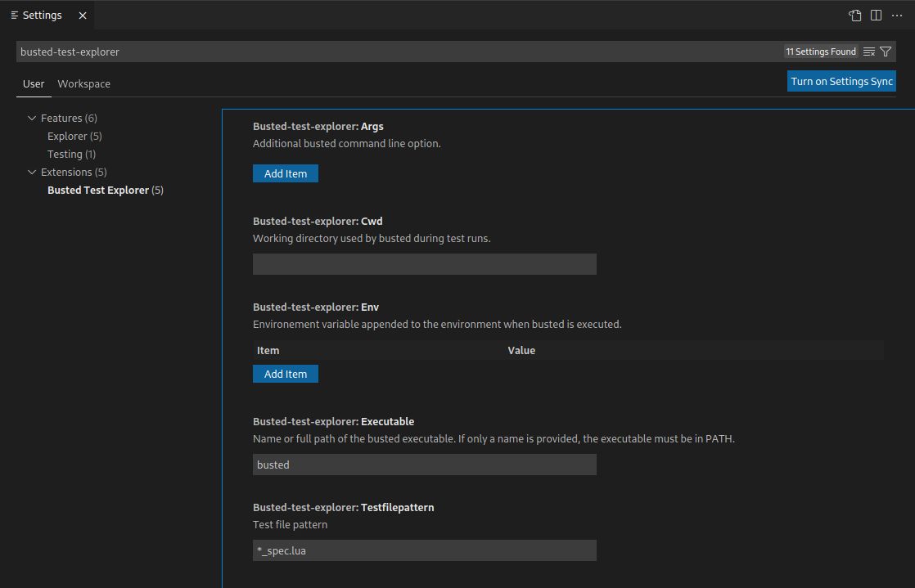
Task: Open Settings JSON file icon
Action: pos(855,16)
